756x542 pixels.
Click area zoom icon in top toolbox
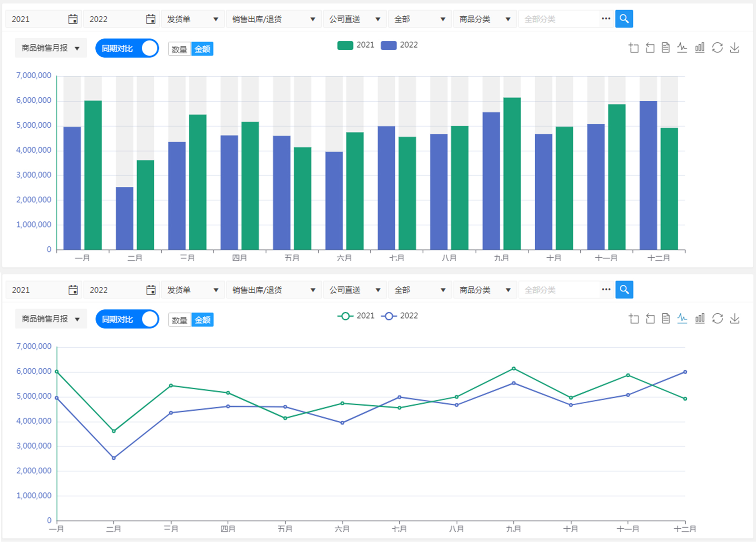(634, 48)
